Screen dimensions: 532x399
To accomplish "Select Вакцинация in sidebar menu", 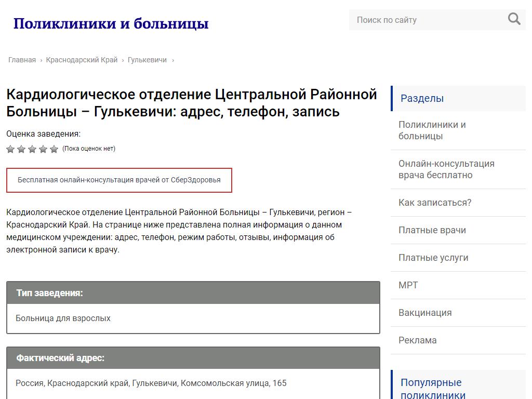I will [x=424, y=313].
